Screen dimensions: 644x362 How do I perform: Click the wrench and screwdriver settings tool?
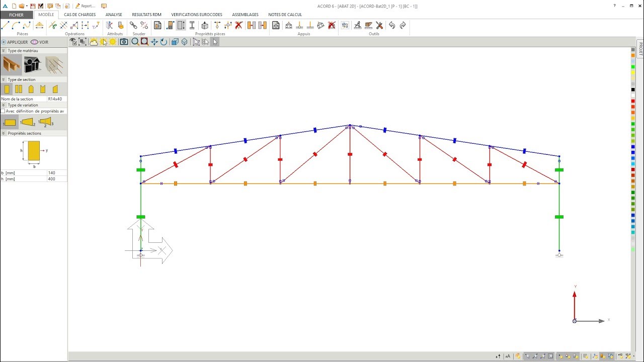coord(379,25)
